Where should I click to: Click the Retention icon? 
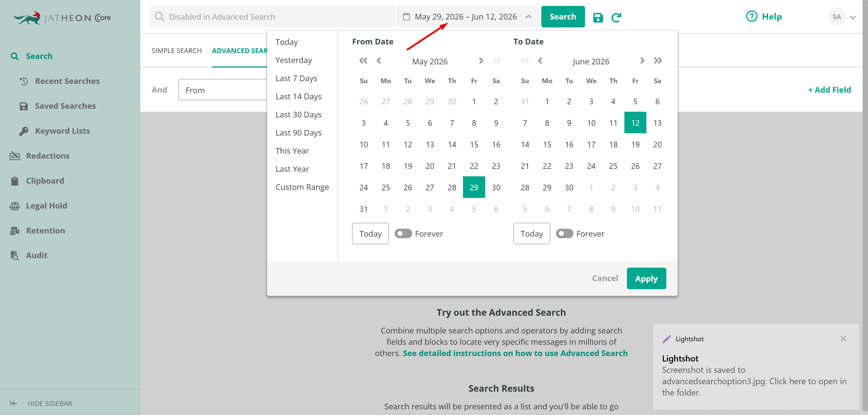point(14,231)
